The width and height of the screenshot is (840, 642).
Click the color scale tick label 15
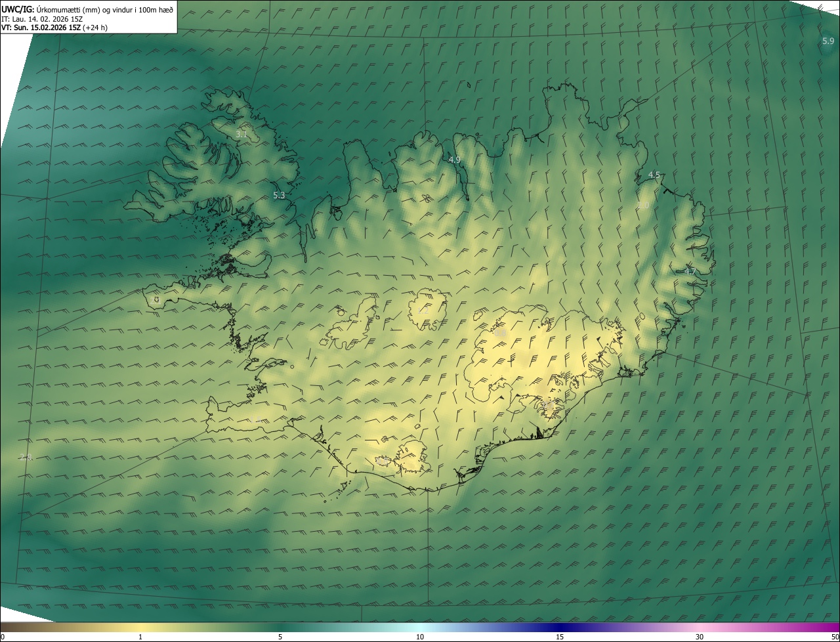[560, 637]
